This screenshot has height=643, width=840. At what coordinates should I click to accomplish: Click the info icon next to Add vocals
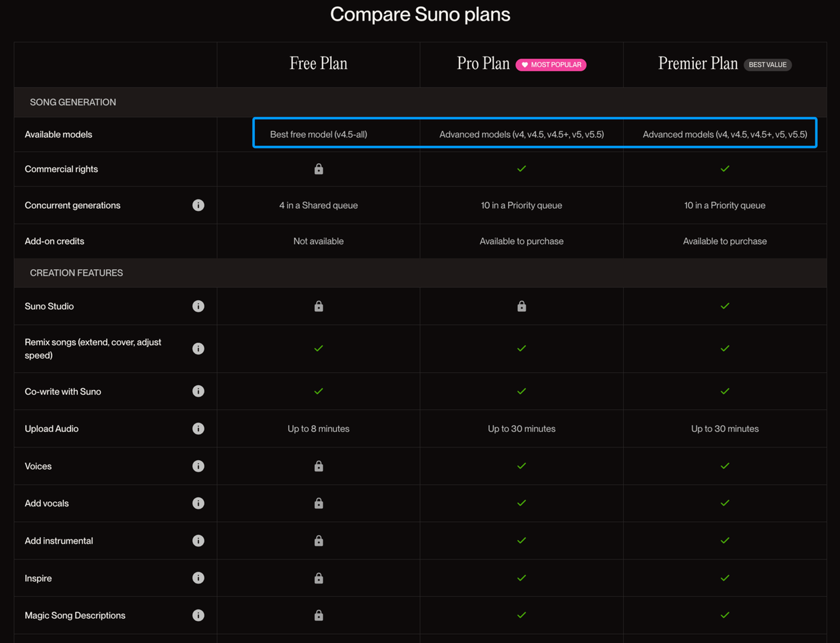[198, 503]
